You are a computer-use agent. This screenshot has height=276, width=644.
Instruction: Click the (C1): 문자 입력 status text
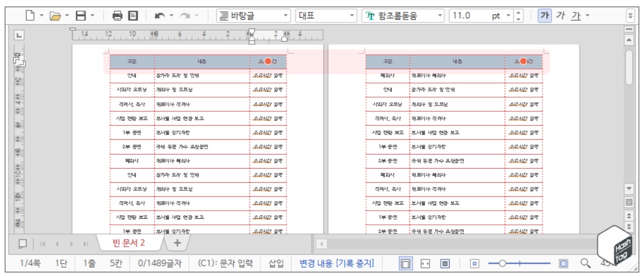pyautogui.click(x=226, y=263)
